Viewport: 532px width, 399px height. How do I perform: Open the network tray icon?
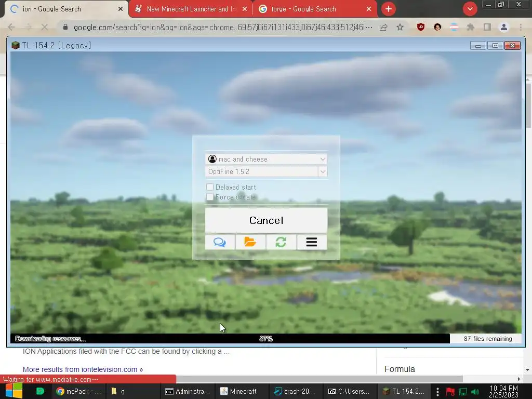click(x=463, y=392)
